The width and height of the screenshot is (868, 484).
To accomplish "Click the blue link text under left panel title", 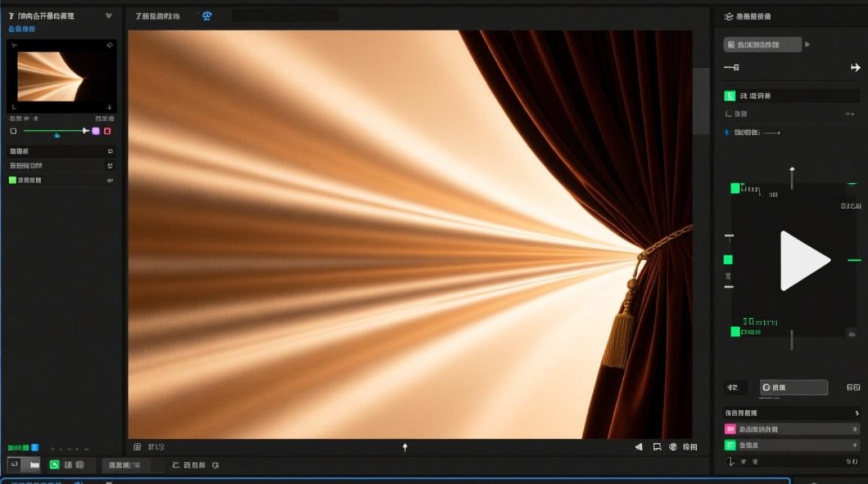I will tap(22, 29).
